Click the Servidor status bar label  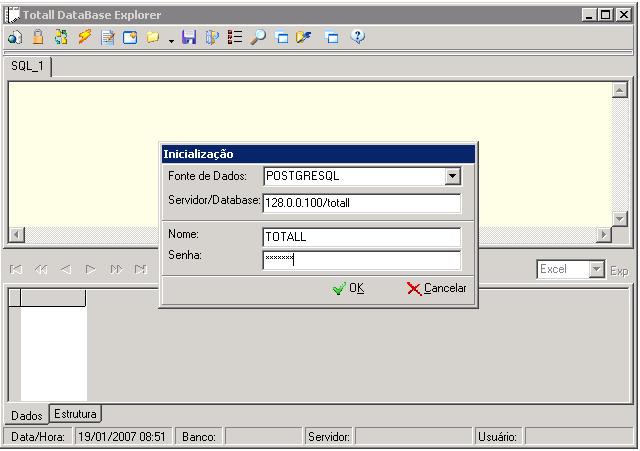coord(329,437)
